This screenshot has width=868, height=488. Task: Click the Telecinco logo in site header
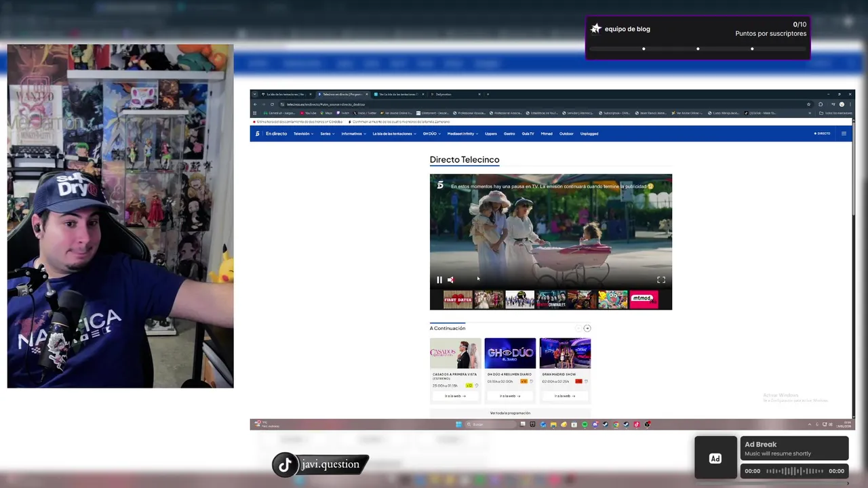258,134
